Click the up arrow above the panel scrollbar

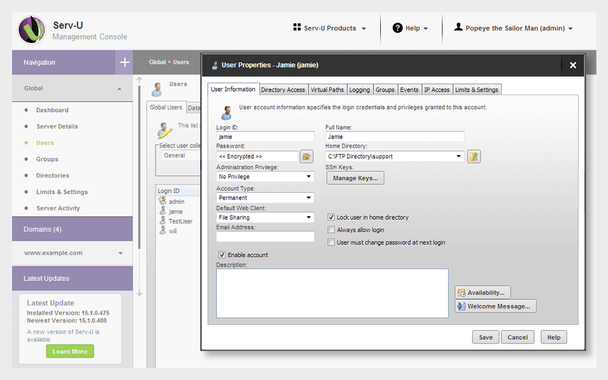(x=140, y=80)
